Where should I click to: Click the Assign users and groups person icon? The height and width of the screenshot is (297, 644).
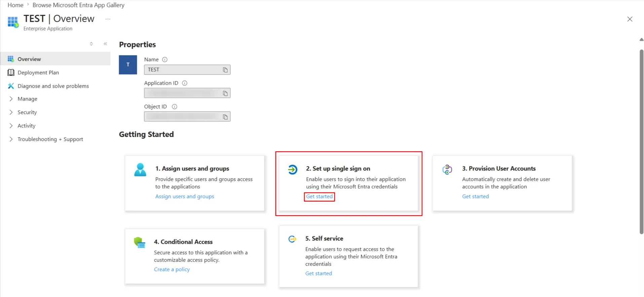coord(140,170)
